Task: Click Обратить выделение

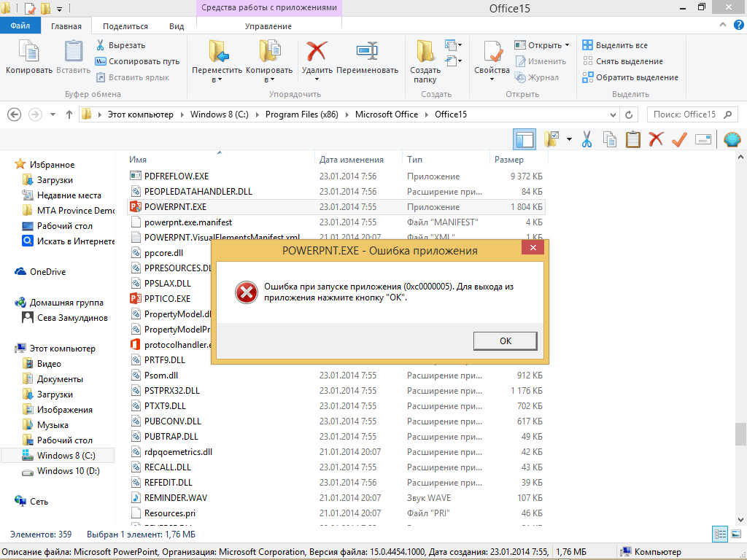Action: point(630,77)
